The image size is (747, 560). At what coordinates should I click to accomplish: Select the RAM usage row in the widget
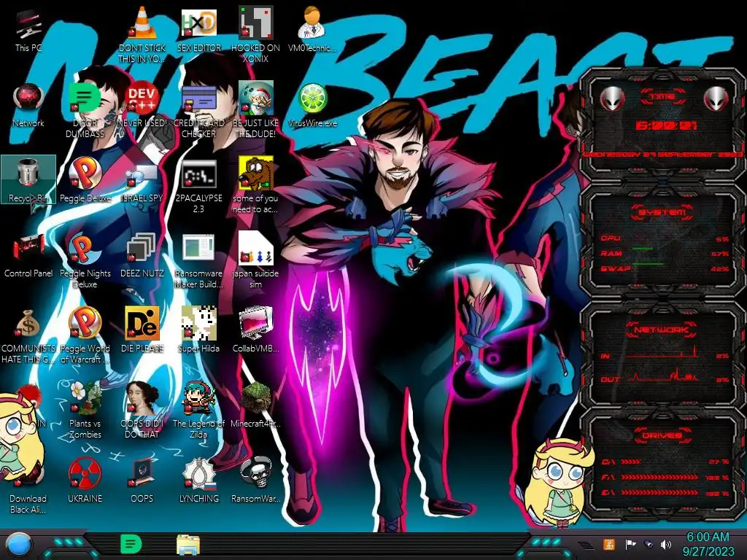[665, 254]
